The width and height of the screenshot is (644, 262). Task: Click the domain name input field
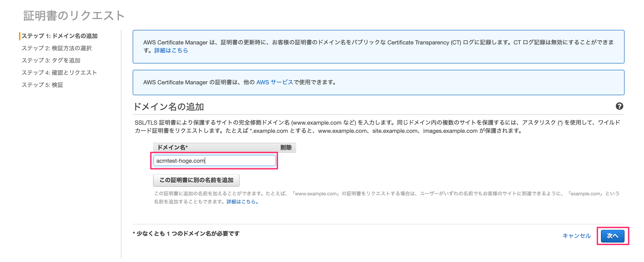214,161
